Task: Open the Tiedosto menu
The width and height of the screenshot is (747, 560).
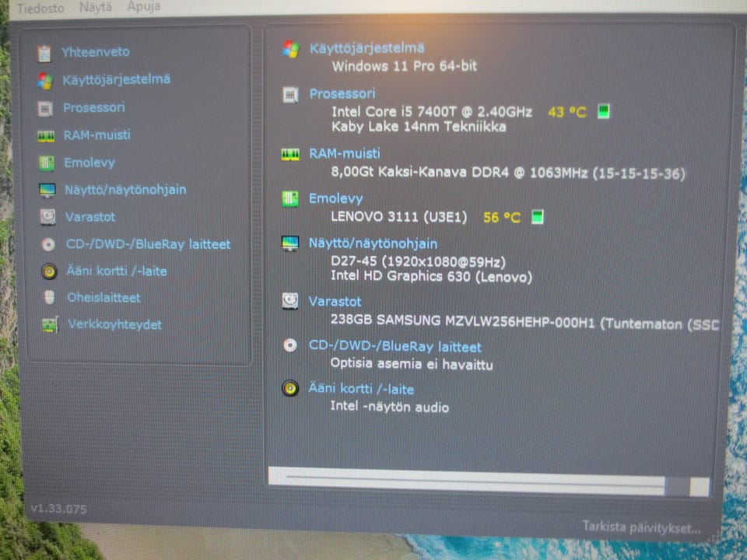Action: pyautogui.click(x=40, y=8)
